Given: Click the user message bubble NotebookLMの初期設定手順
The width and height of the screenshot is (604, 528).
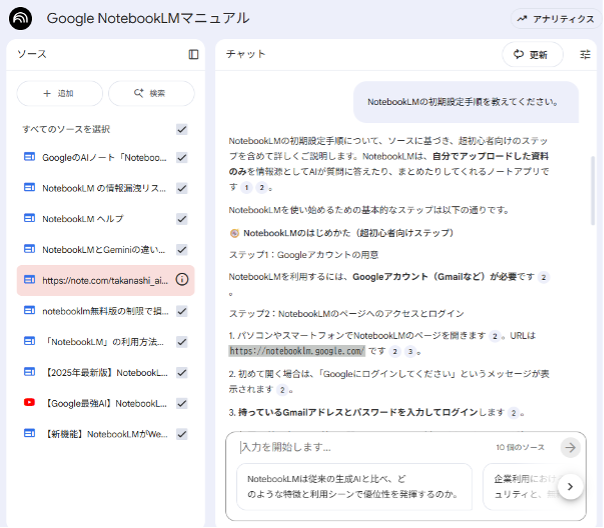Looking at the screenshot, I should coord(466,102).
